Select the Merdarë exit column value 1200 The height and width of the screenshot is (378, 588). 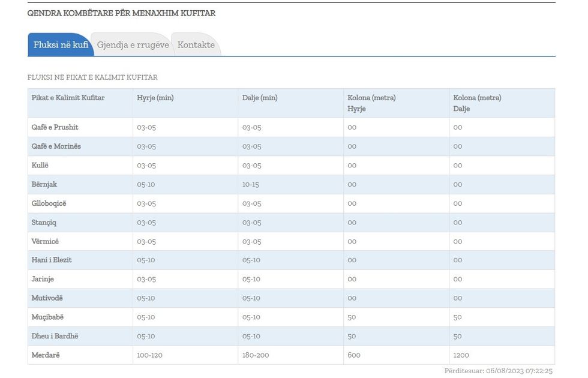(461, 355)
